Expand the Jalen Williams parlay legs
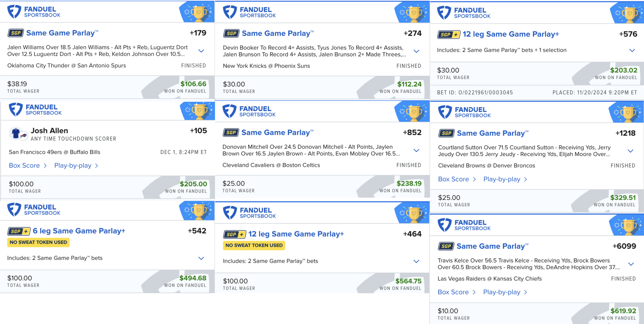The height and width of the screenshot is (324, 644). tap(201, 51)
